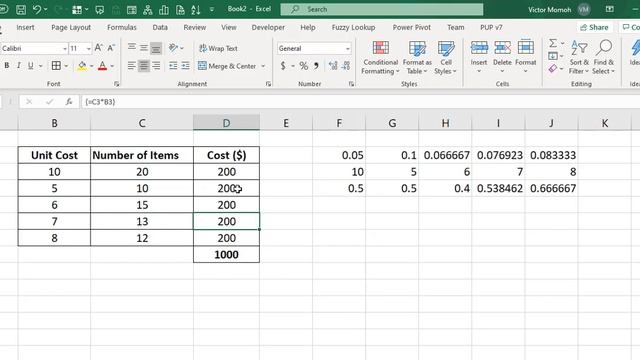The height and width of the screenshot is (360, 640).
Task: Click the Search box in title bar
Action: pyautogui.click(x=382, y=9)
